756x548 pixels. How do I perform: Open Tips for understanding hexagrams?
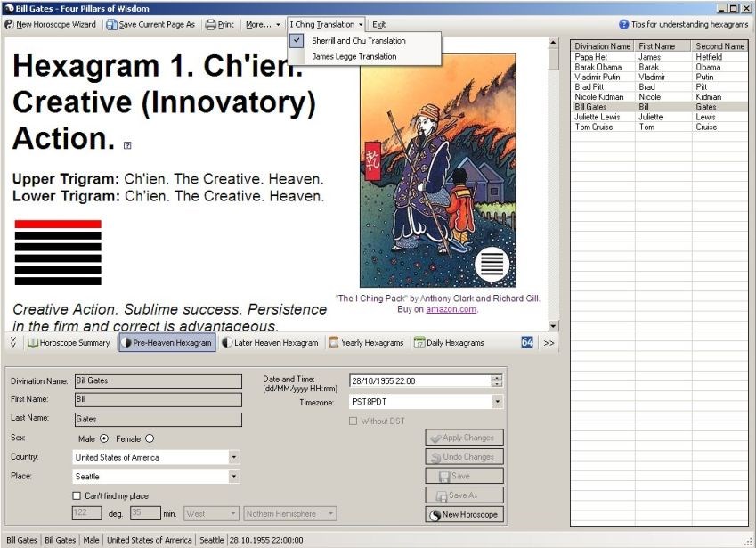(x=683, y=24)
